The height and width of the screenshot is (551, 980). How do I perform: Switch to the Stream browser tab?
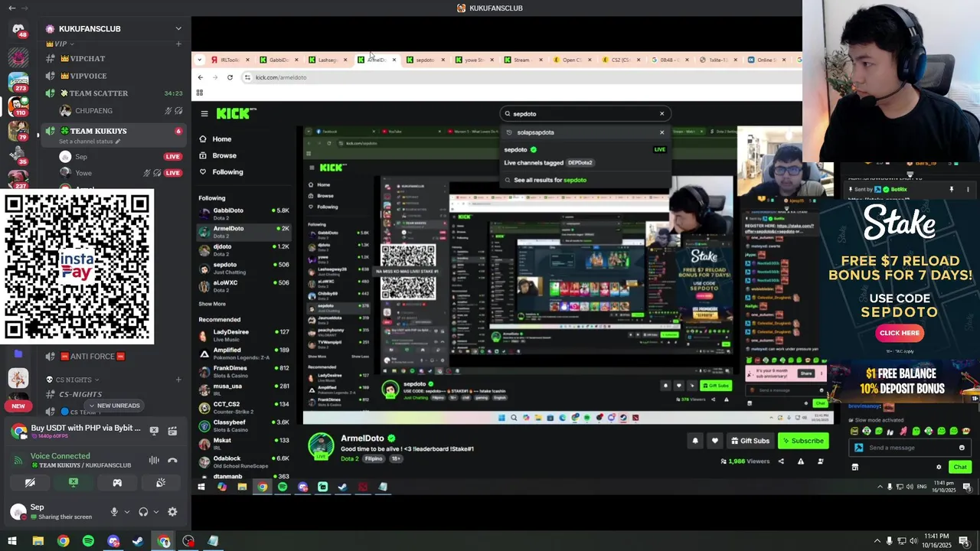click(x=521, y=60)
